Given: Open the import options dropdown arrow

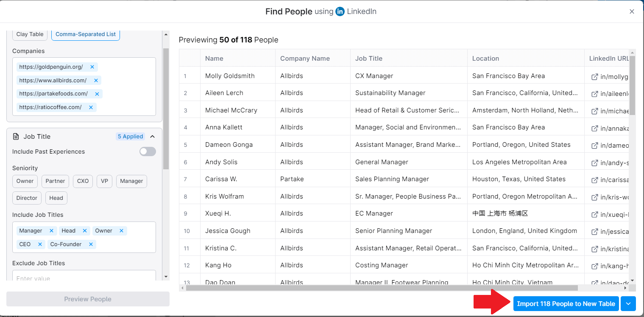Looking at the screenshot, I should [628, 304].
